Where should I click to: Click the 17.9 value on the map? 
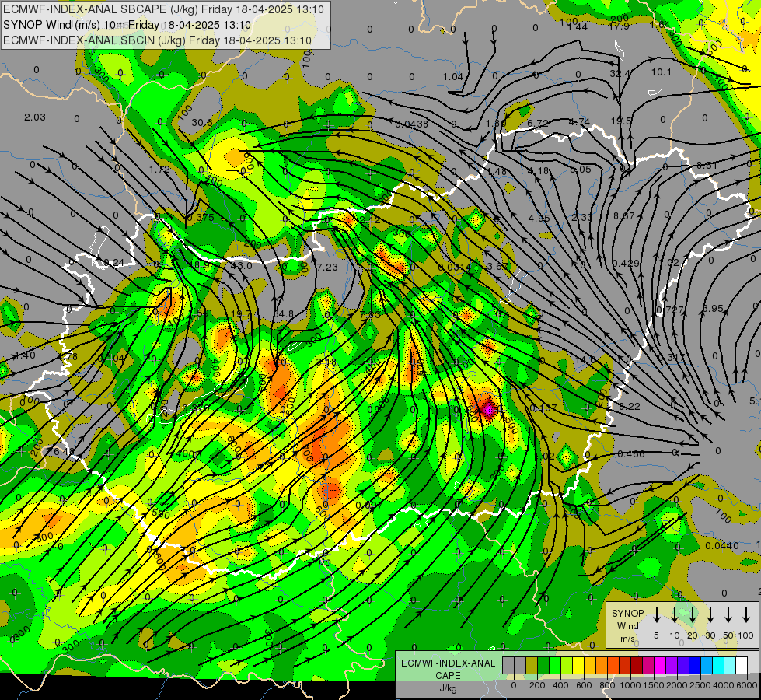tap(620, 26)
